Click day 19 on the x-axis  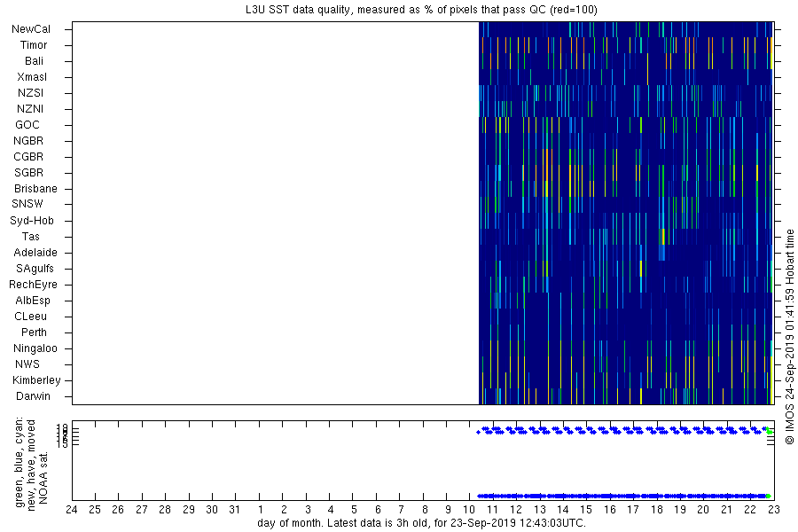[680, 510]
